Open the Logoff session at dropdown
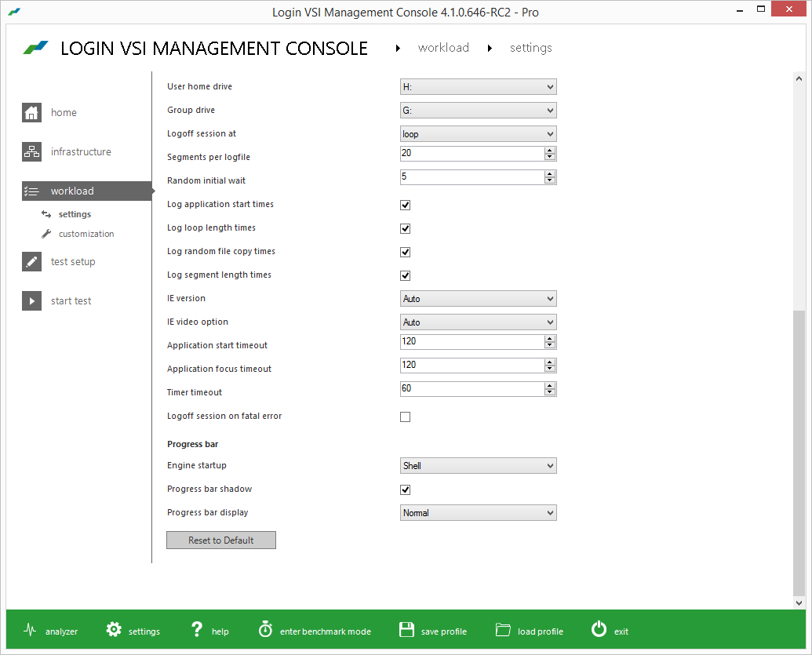812x655 pixels. (478, 134)
